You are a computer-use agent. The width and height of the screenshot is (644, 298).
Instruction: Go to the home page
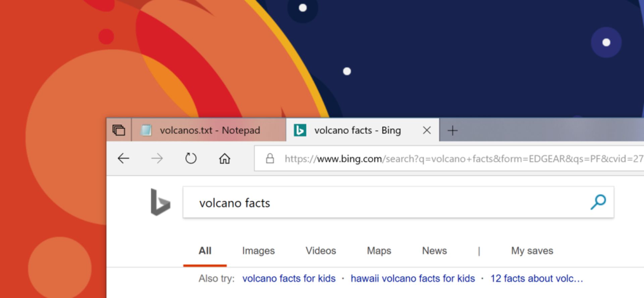click(224, 158)
